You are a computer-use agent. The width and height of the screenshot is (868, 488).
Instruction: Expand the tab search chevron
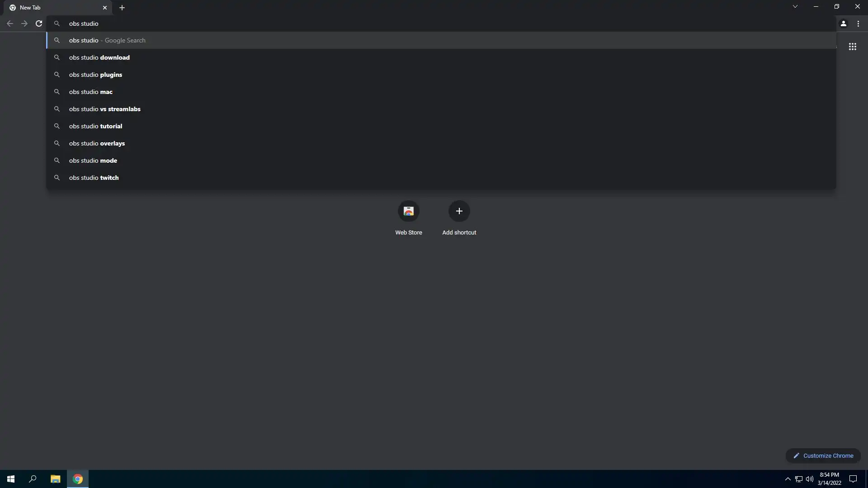[x=795, y=6]
